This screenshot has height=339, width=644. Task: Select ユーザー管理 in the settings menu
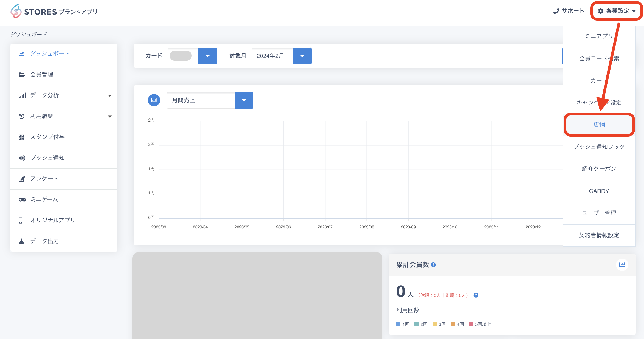599,213
